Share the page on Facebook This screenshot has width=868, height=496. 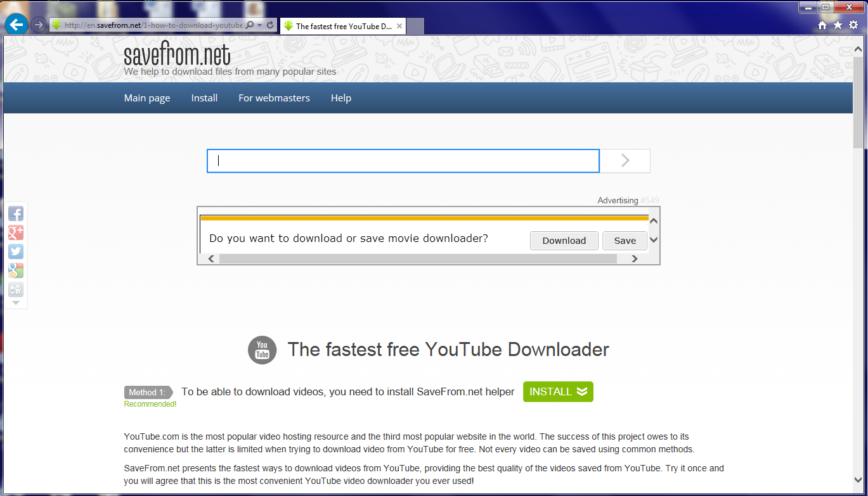point(16,213)
